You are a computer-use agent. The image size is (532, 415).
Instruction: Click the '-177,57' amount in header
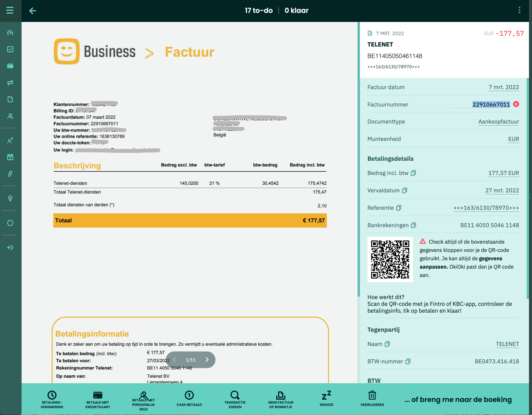tap(510, 33)
